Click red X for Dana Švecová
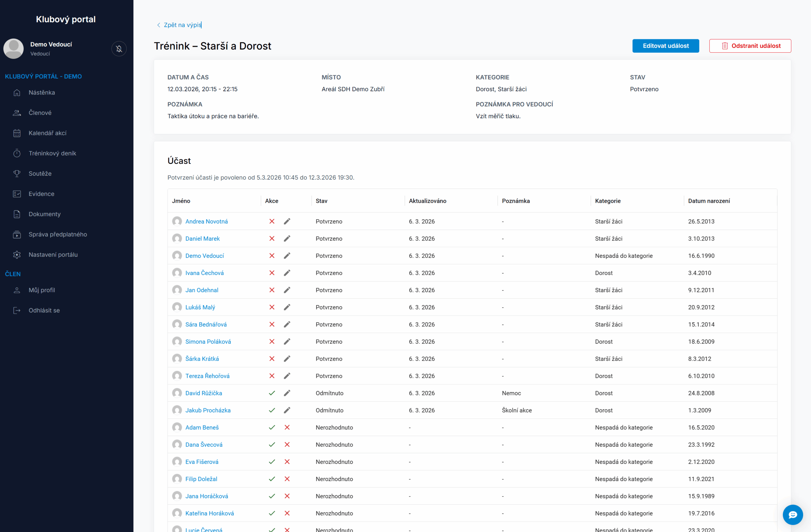 (x=287, y=445)
